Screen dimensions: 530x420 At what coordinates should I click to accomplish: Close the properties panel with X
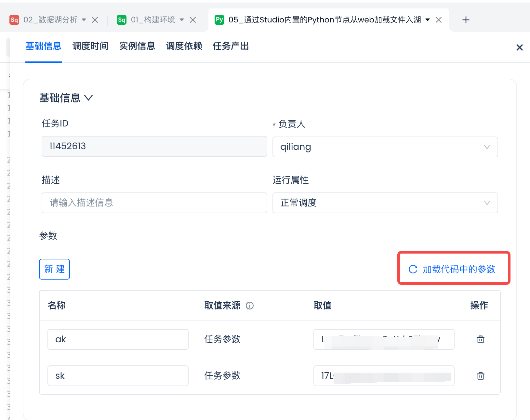click(519, 48)
